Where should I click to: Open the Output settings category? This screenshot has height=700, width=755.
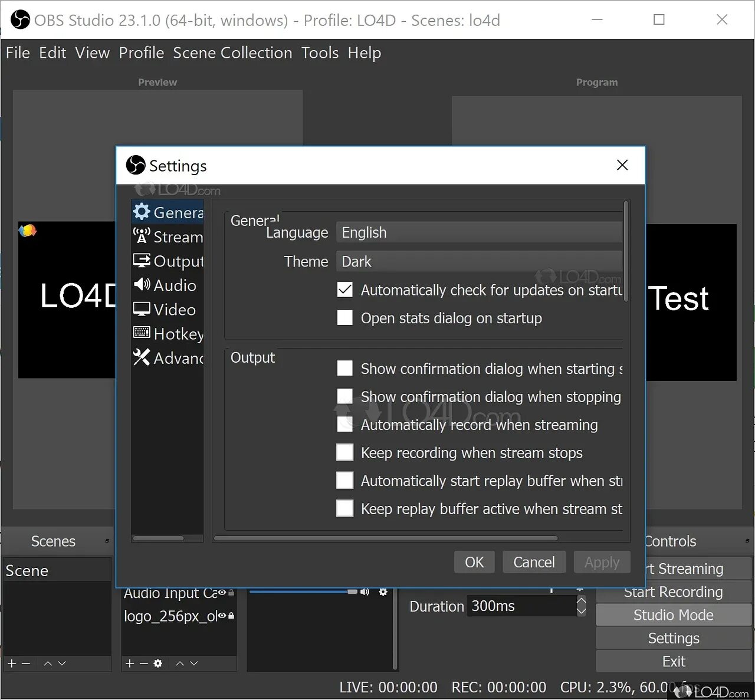click(168, 261)
